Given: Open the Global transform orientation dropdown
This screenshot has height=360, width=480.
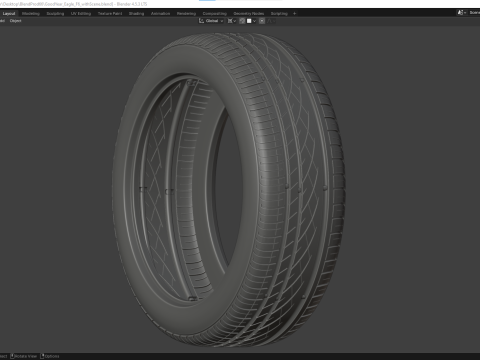Looking at the screenshot, I should click(x=211, y=21).
